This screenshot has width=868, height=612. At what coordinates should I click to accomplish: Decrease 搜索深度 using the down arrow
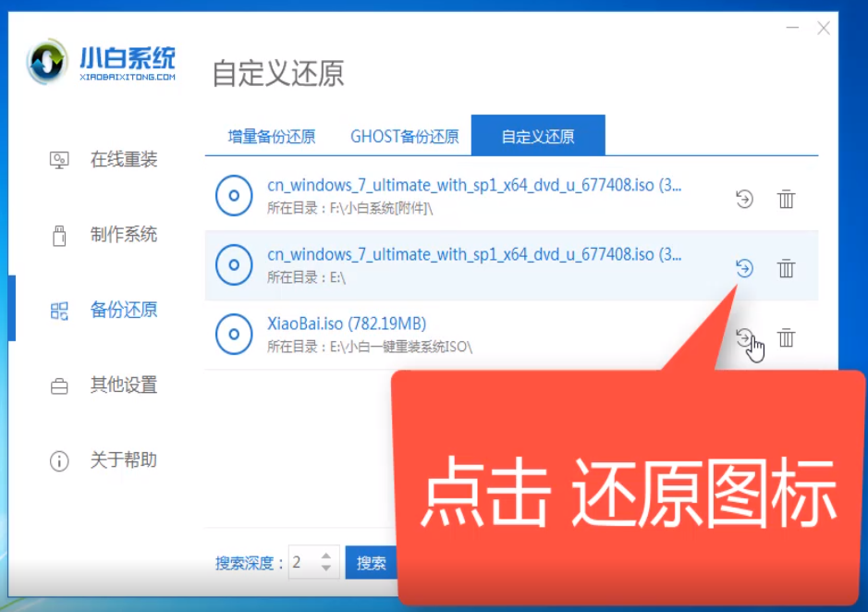[326, 568]
